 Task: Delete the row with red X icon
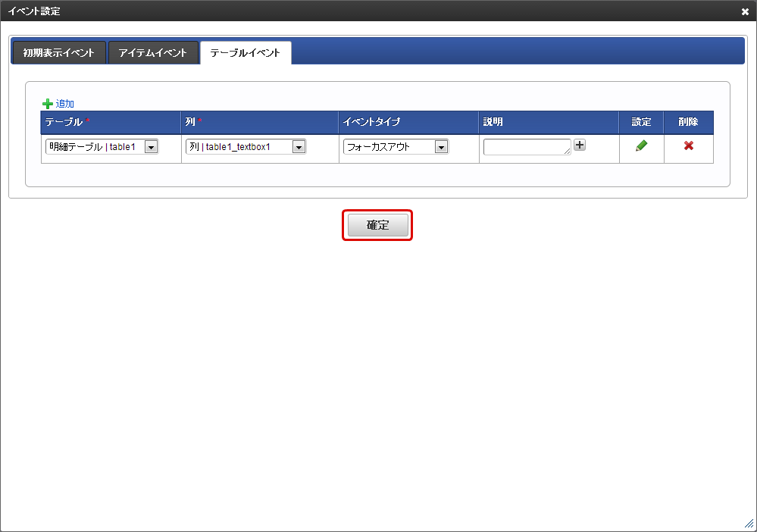click(689, 146)
